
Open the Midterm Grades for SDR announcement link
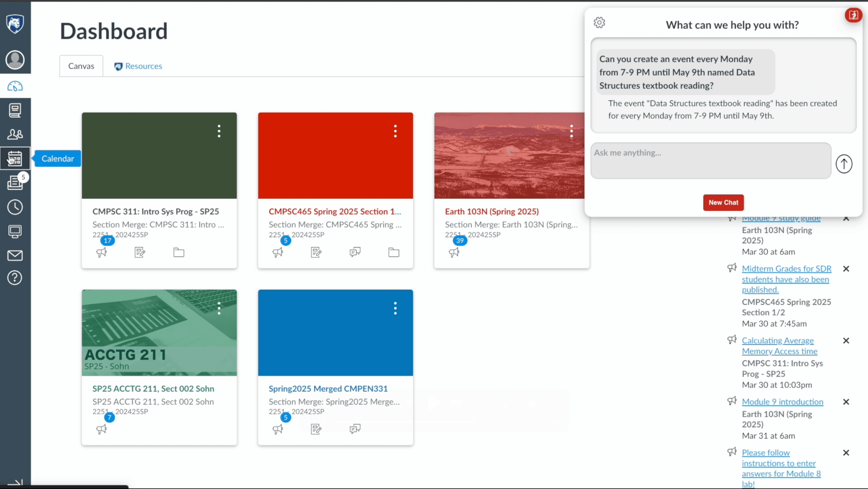(x=786, y=279)
